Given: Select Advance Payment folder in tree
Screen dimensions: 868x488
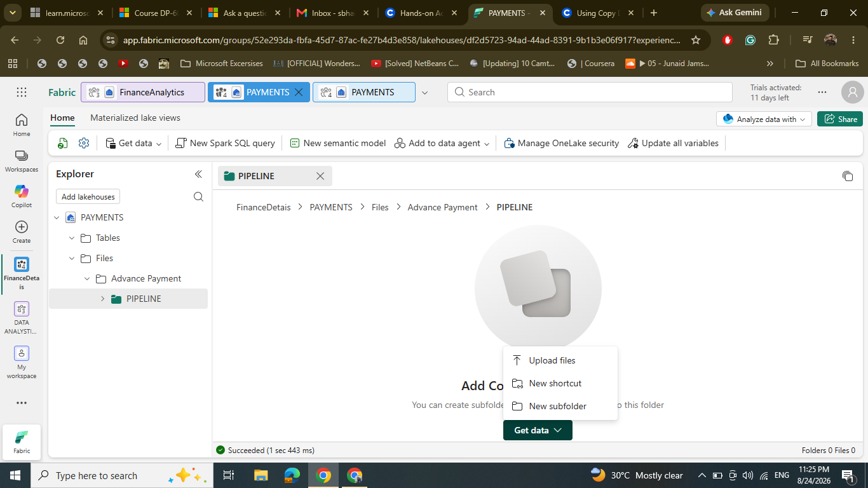Looking at the screenshot, I should [128, 278].
